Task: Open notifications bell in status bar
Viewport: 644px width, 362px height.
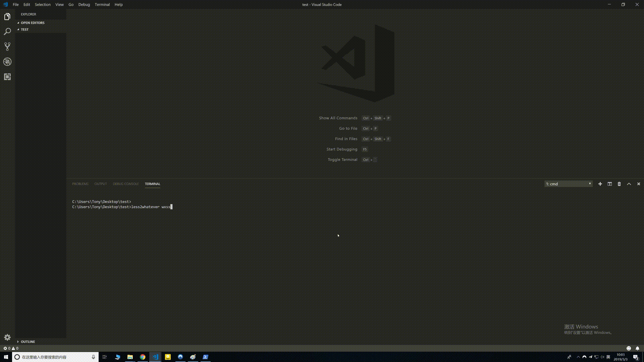Action: [637, 348]
